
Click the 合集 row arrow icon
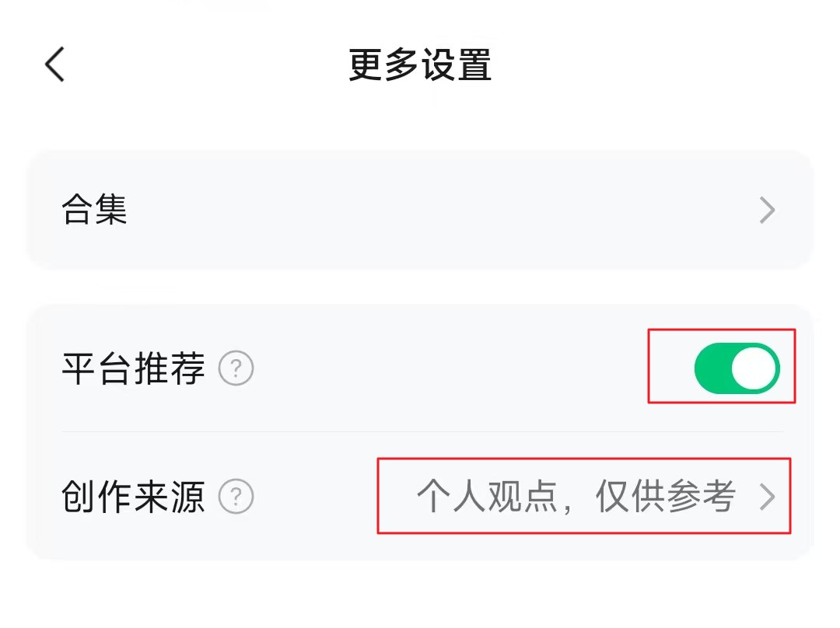click(x=766, y=210)
